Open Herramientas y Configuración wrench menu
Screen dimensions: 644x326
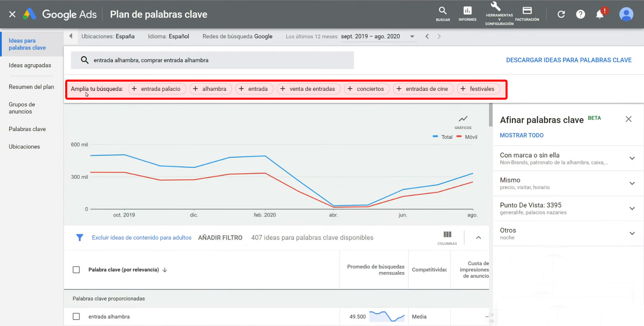point(499,14)
